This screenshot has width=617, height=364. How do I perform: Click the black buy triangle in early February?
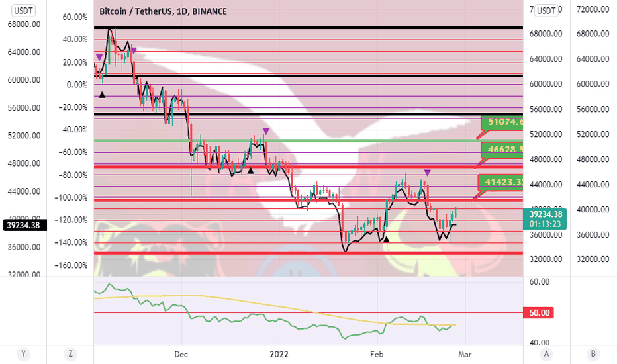(387, 239)
